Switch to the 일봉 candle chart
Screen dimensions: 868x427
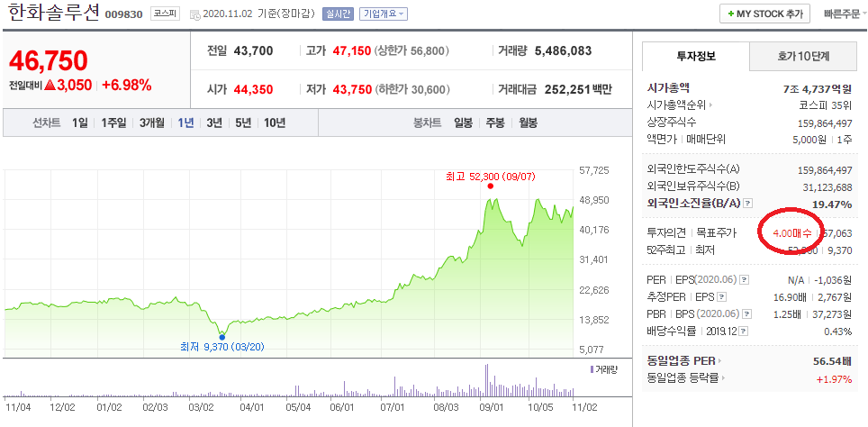464,123
